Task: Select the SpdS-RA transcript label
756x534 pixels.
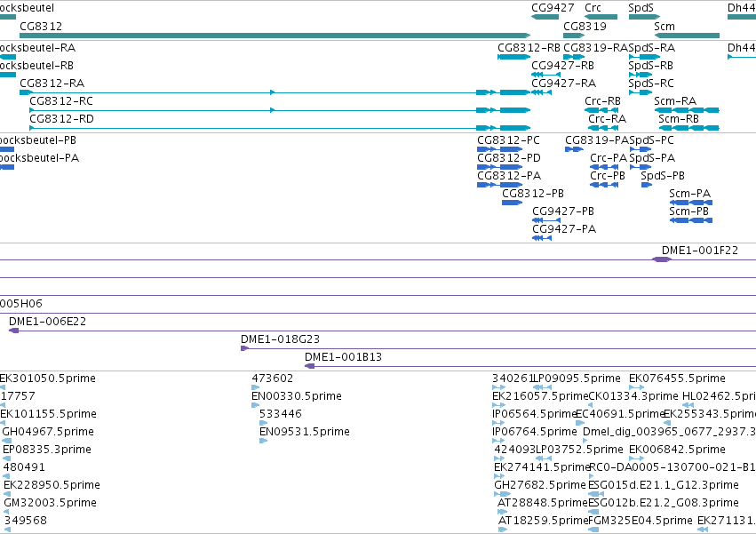Action: click(652, 48)
